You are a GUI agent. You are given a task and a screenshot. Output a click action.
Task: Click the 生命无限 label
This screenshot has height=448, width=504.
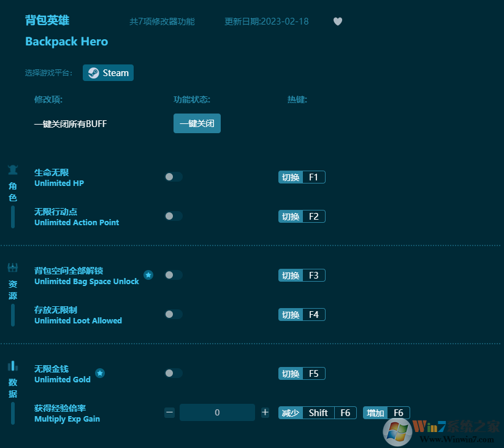(x=52, y=172)
